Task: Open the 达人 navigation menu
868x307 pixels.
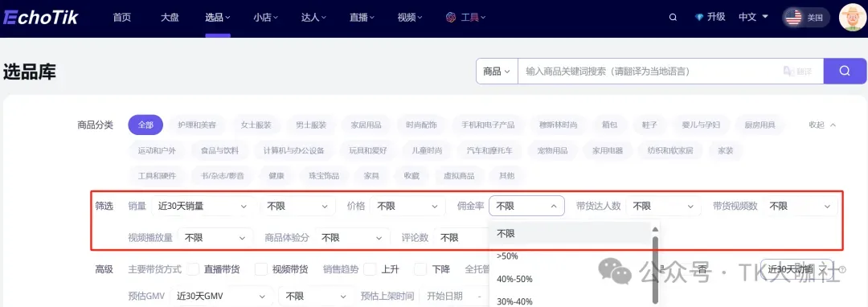Action: (314, 17)
